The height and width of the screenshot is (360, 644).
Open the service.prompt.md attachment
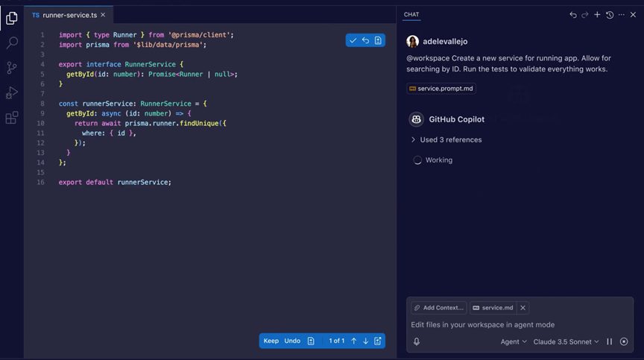pos(441,89)
